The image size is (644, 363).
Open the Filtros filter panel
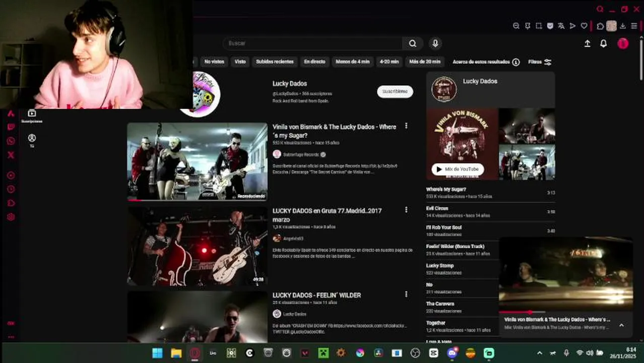[540, 62]
